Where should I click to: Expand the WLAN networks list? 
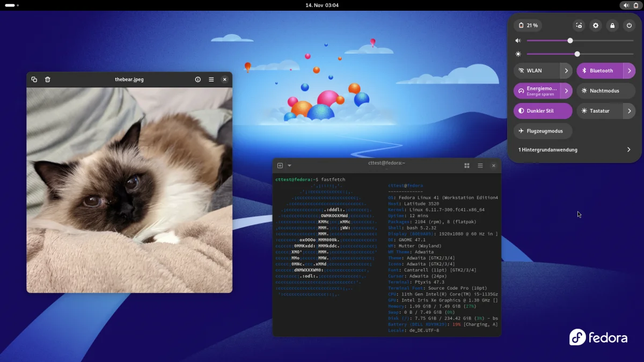(x=566, y=71)
